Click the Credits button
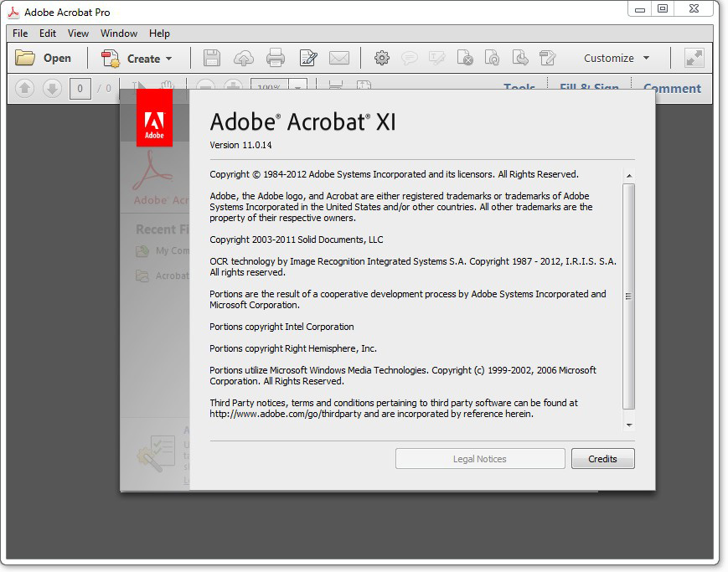The width and height of the screenshot is (728, 572). [x=602, y=459]
